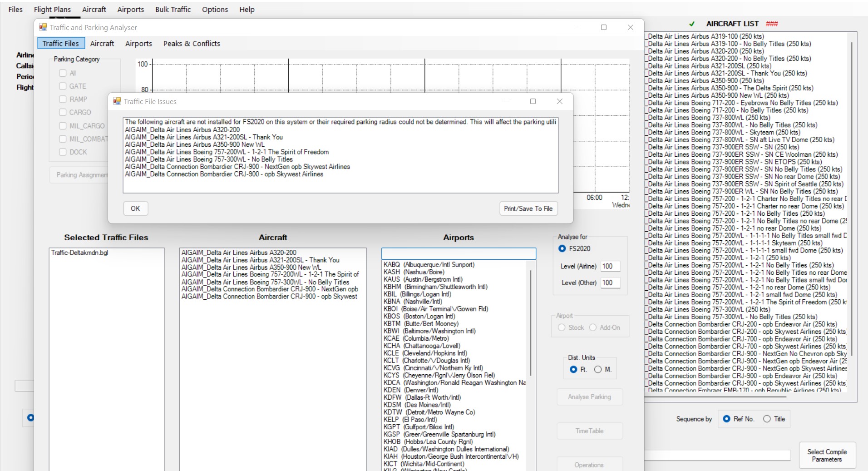Edit the Level (Airline) value field
This screenshot has width=868, height=471.
[610, 267]
